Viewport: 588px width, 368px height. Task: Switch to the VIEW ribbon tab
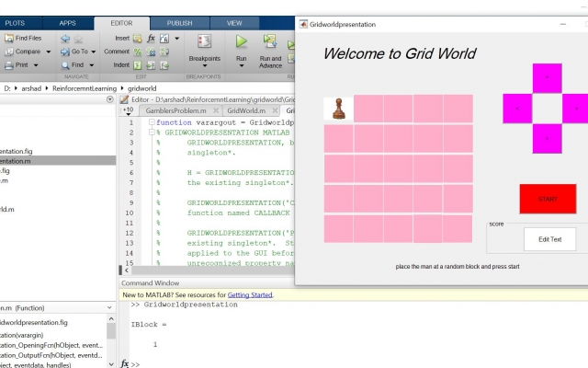tap(234, 23)
